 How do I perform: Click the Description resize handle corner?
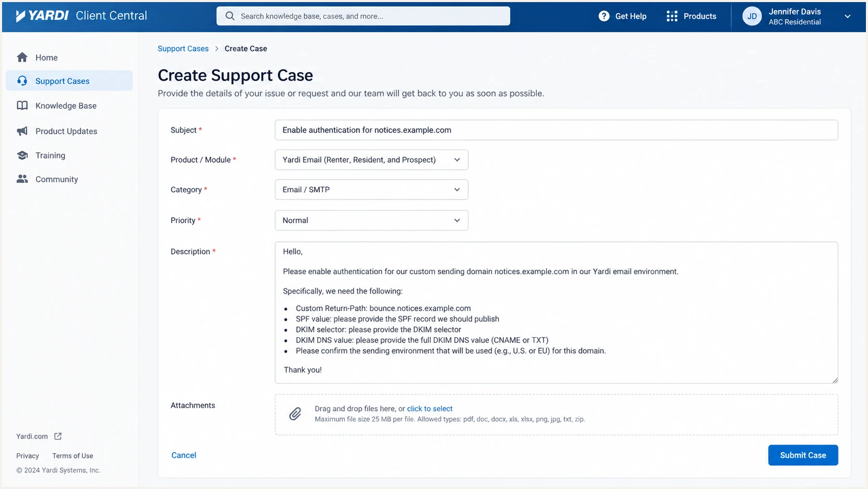pyautogui.click(x=835, y=380)
